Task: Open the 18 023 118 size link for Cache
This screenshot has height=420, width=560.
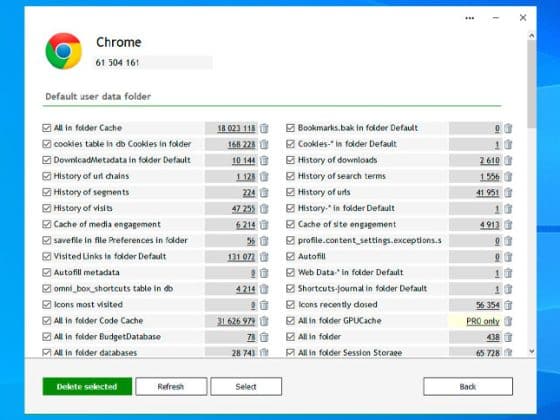Action: pos(236,128)
